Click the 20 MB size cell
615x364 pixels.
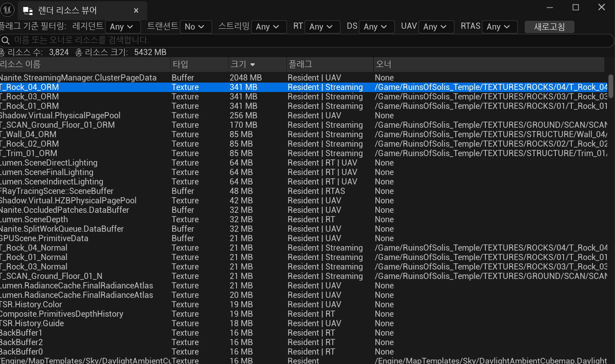pos(241,295)
